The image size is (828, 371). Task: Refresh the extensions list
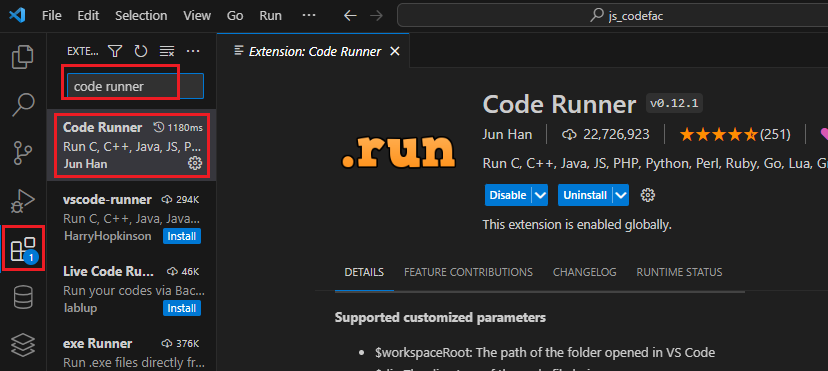point(140,51)
